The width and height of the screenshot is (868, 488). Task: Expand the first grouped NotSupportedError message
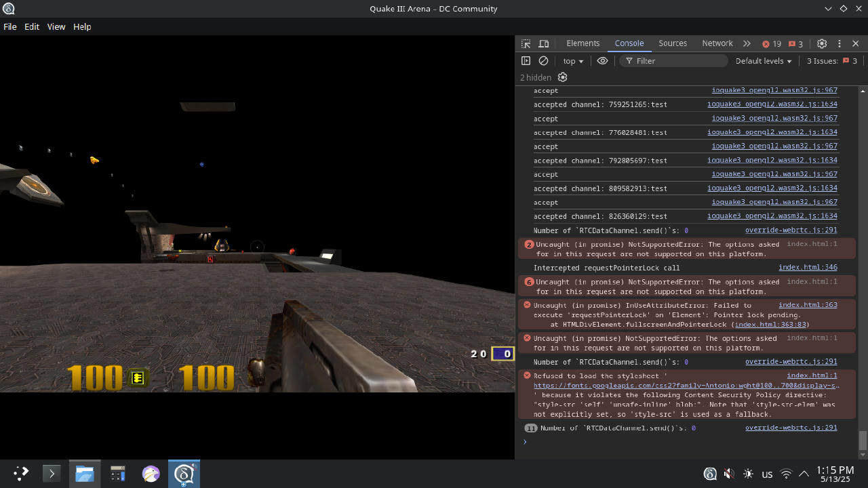click(x=529, y=245)
